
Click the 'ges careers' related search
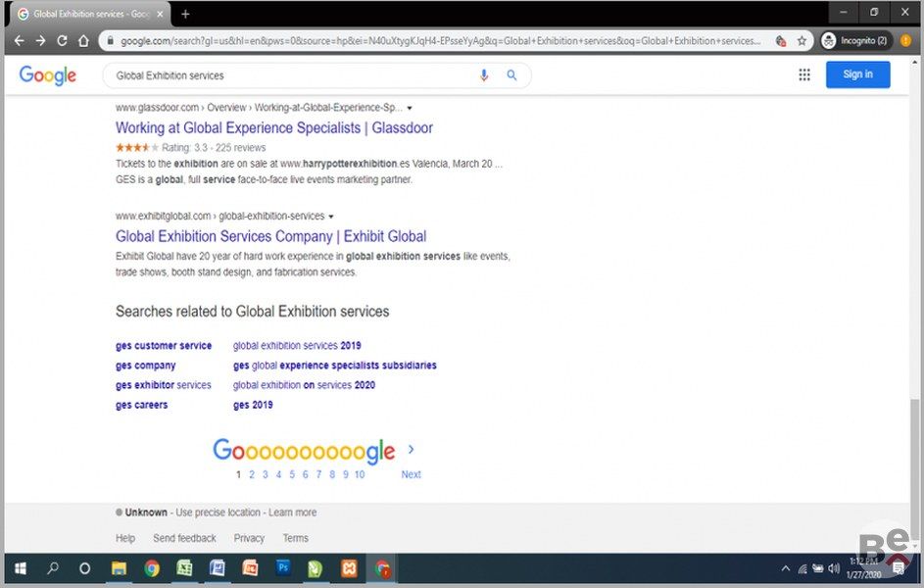click(x=141, y=405)
